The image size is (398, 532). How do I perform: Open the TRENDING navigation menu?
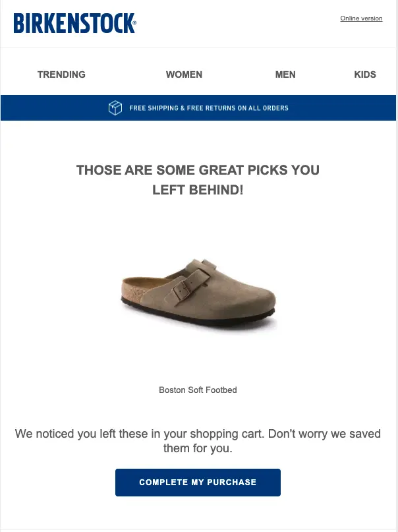[61, 74]
